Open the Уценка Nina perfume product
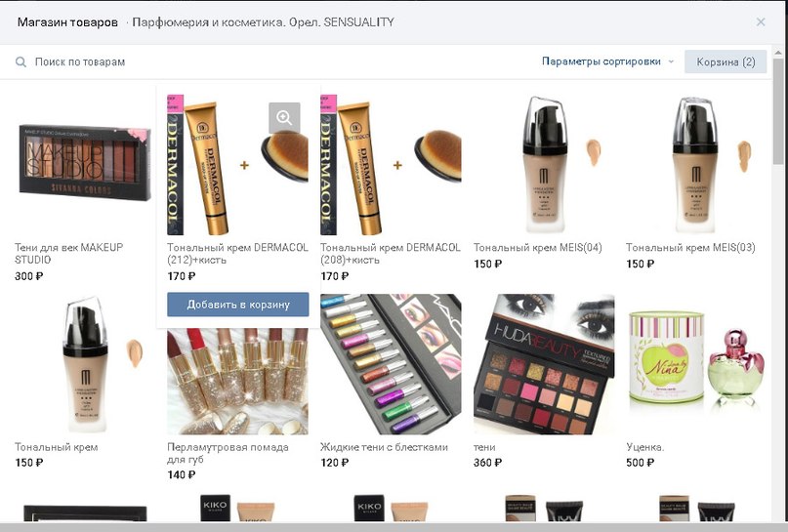This screenshot has width=788, height=532. click(x=696, y=364)
